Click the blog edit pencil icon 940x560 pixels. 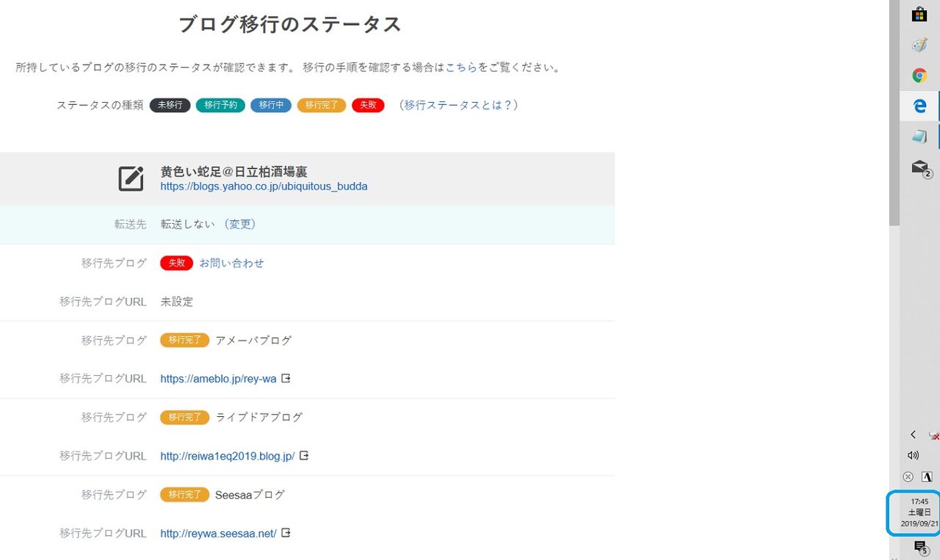pos(131,179)
